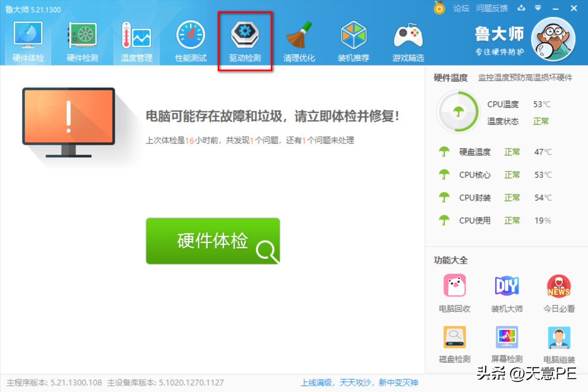Open 问题反馈 feedback menu item

click(x=492, y=8)
